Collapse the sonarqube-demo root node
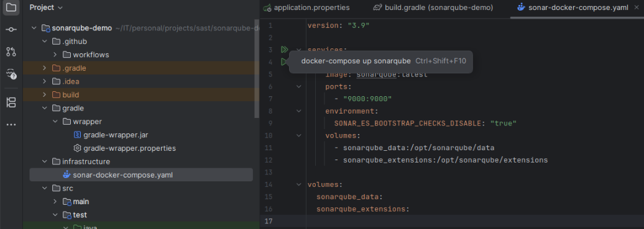The image size is (644, 229). tap(34, 29)
